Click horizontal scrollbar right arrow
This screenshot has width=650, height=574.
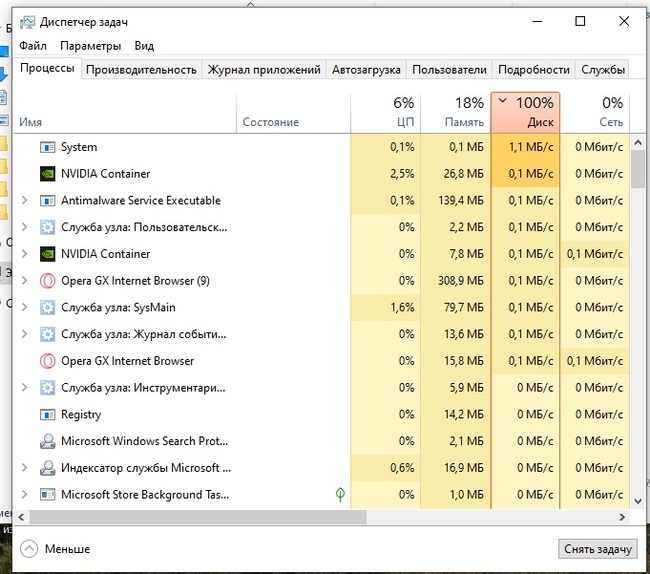[x=622, y=517]
